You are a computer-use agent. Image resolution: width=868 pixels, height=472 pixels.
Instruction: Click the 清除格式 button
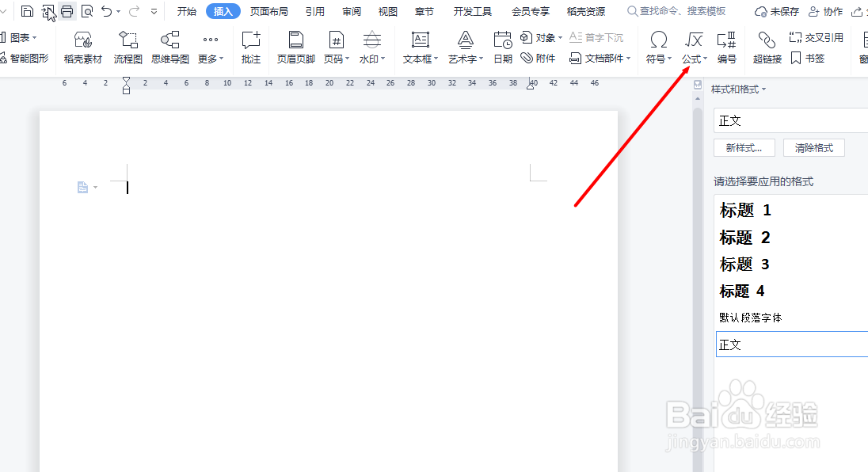(814, 148)
